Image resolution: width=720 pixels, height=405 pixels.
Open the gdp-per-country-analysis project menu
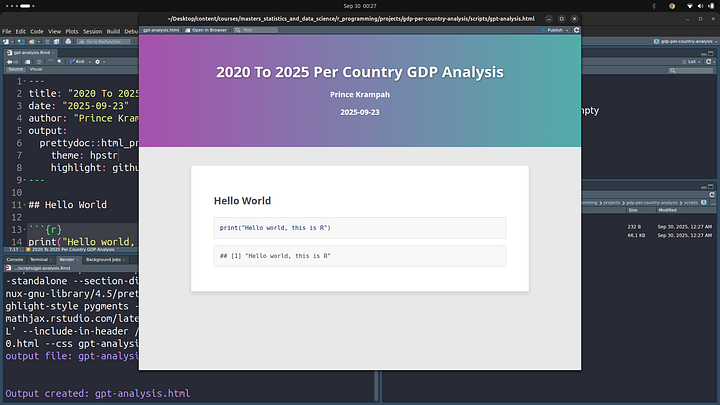686,41
